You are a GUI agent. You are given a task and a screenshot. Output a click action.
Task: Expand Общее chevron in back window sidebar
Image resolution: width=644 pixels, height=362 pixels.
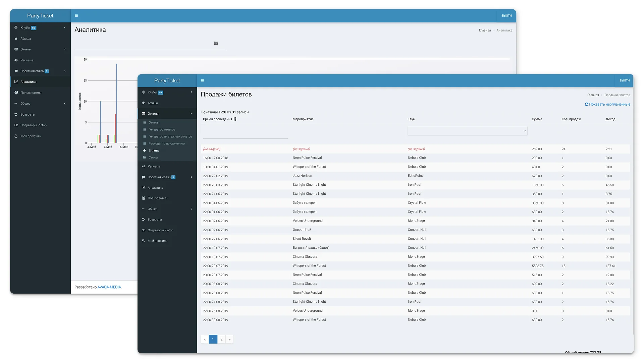pyautogui.click(x=65, y=104)
